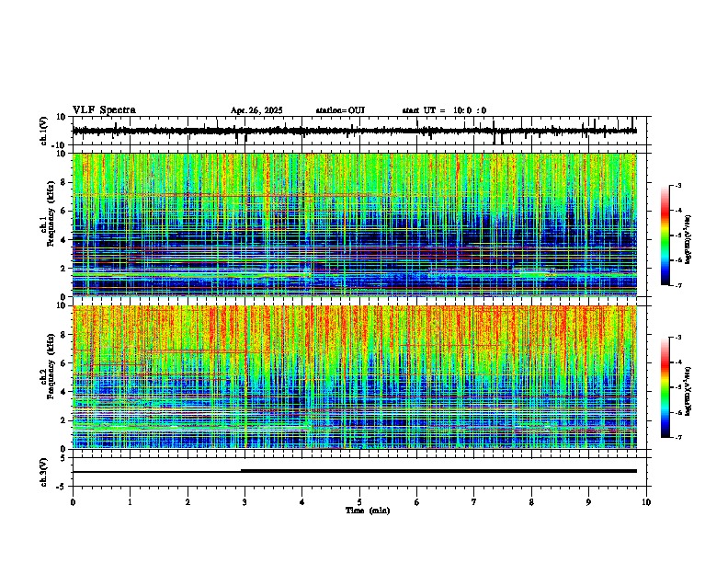The width and height of the screenshot is (728, 563).
Task: Click the "-3" label on ch.1 colorbar
Action: (677, 186)
